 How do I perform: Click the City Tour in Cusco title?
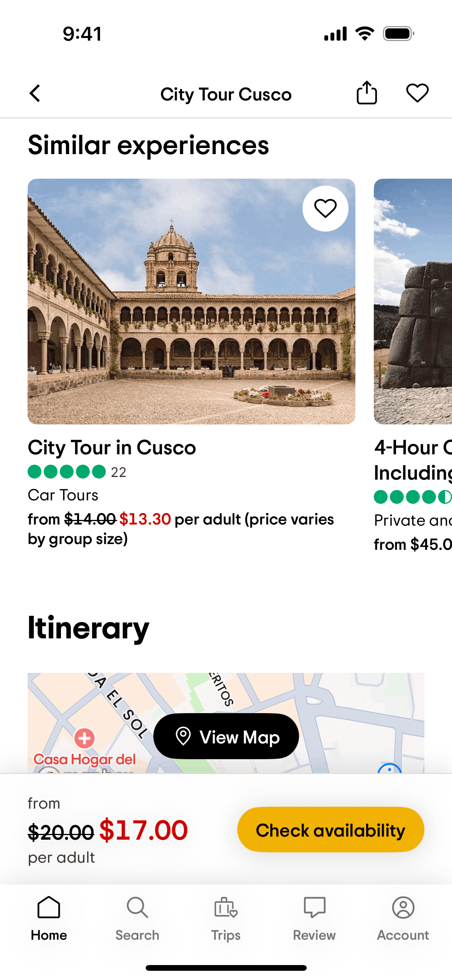click(x=112, y=447)
